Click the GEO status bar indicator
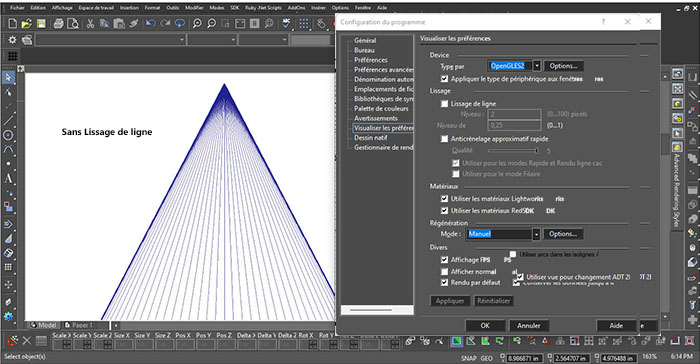 (487, 358)
